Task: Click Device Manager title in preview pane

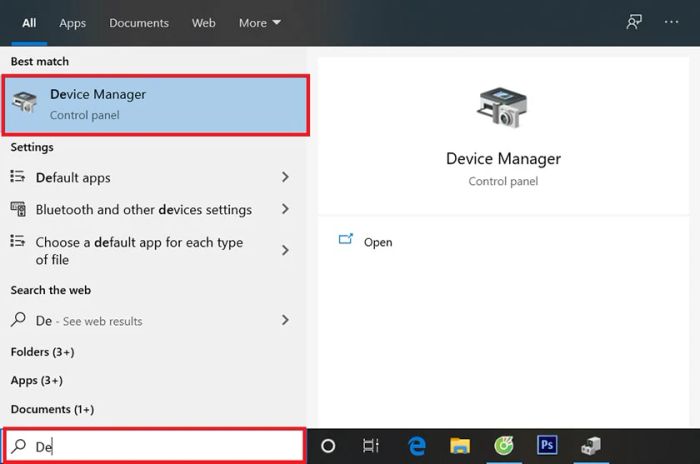Action: [503, 159]
